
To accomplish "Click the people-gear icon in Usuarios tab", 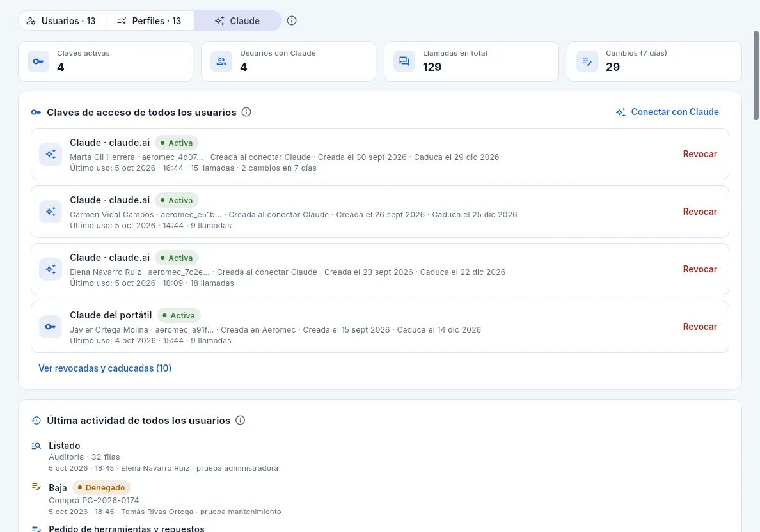I will coord(31,21).
